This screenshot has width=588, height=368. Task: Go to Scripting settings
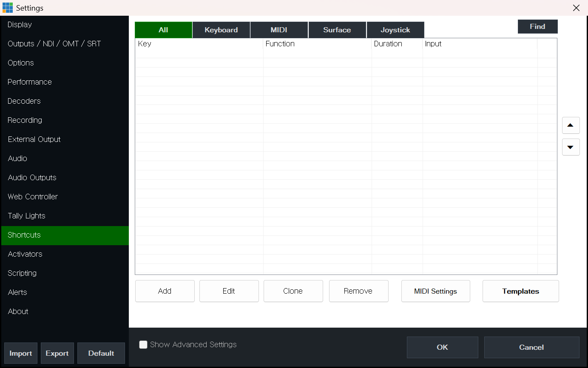coord(65,273)
